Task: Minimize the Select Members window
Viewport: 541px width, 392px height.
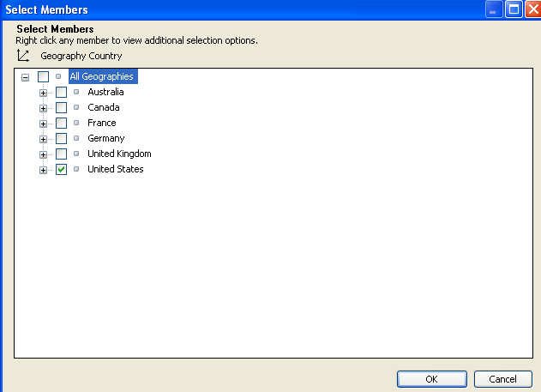Action: pos(493,9)
